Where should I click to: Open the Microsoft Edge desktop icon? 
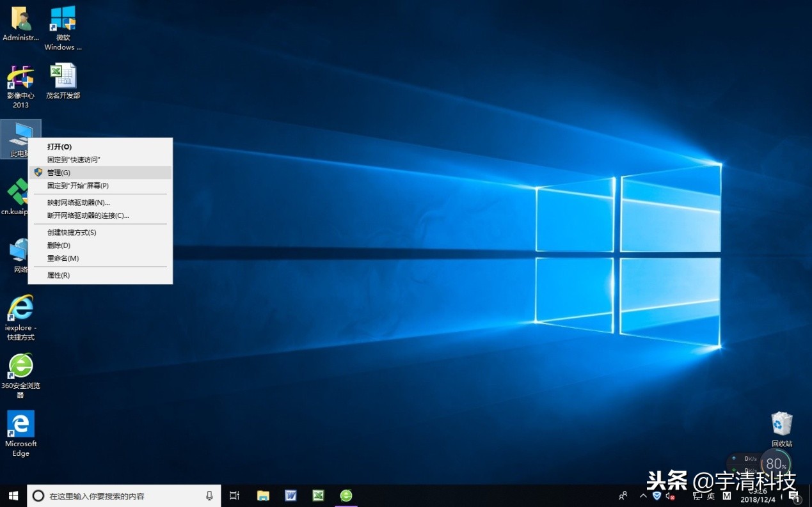click(20, 425)
